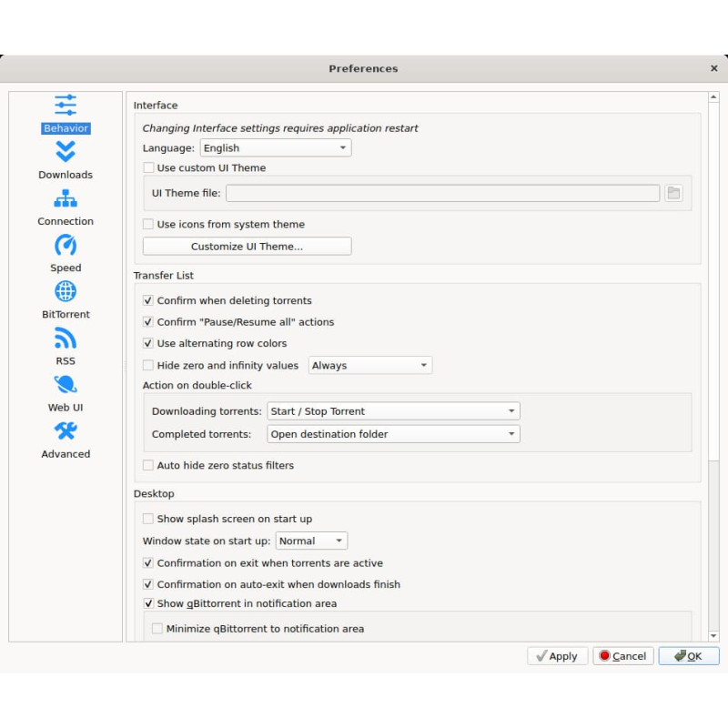
Task: Expand the Downloading torrents action dropdown
Action: (393, 411)
